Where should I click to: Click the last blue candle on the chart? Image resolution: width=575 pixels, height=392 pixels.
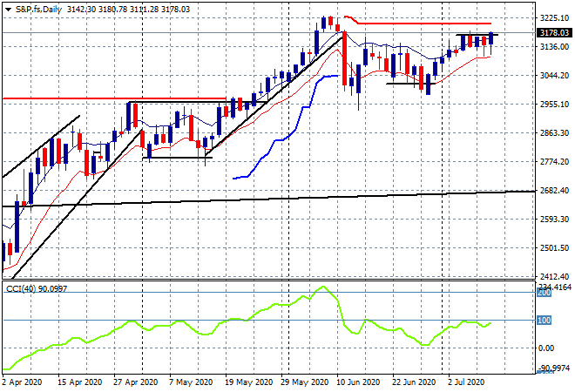pos(490,39)
